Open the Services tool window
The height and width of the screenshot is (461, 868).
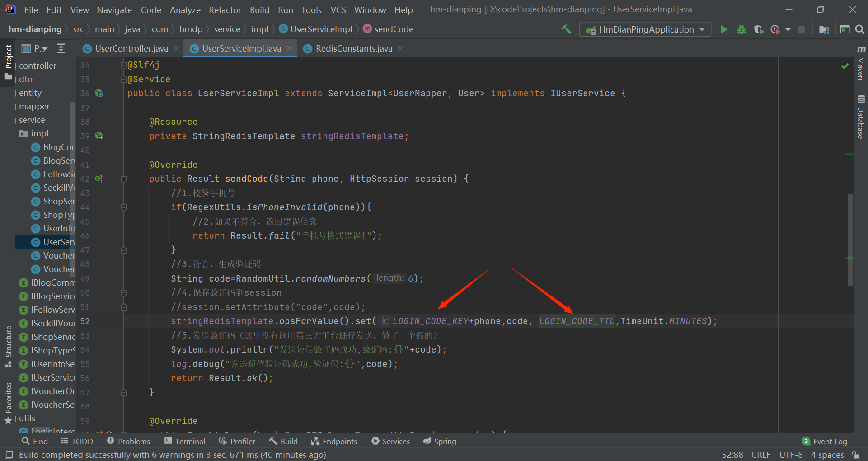(390, 441)
